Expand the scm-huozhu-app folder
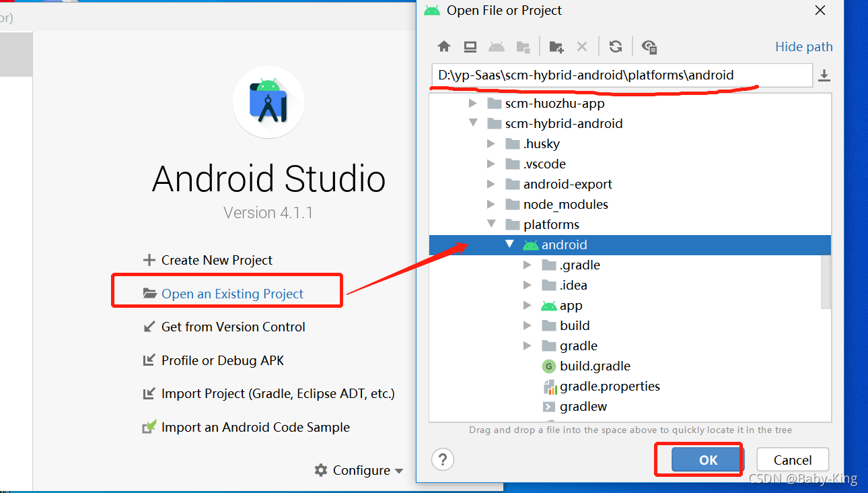Viewport: 868px width, 493px height. [x=473, y=103]
